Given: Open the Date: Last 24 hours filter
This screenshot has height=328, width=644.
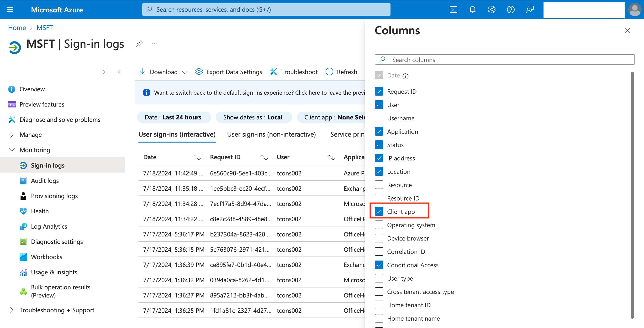Looking at the screenshot, I should point(174,117).
